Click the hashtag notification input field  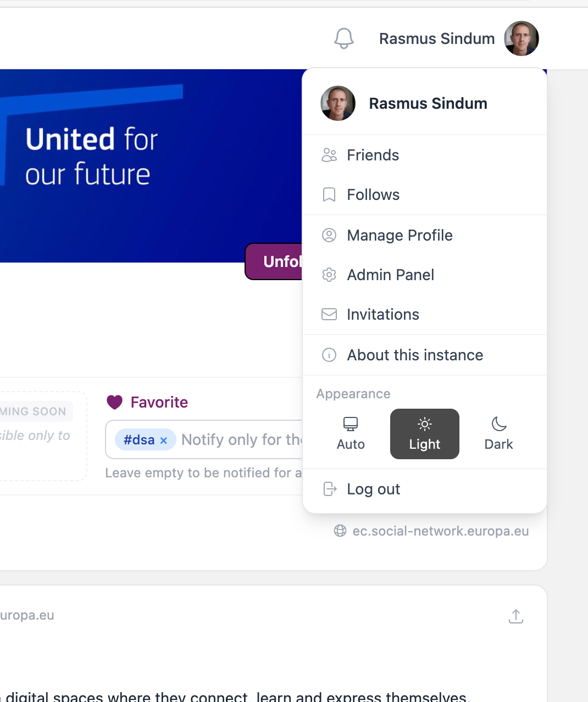pyautogui.click(x=241, y=440)
